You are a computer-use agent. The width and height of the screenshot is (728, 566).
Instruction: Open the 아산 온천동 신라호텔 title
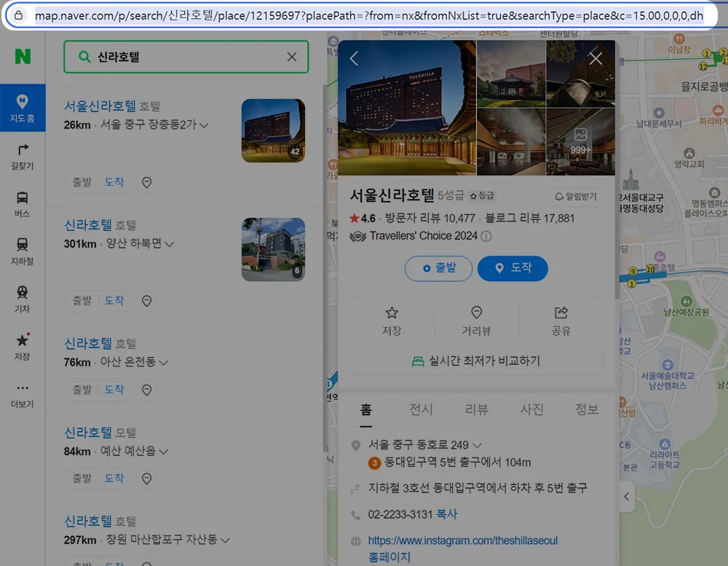tap(88, 343)
